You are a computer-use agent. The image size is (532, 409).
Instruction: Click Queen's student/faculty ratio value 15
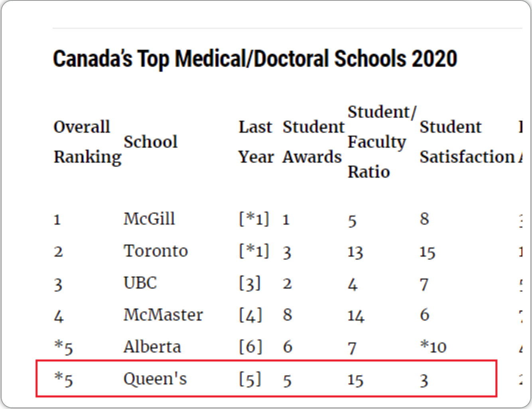click(355, 380)
